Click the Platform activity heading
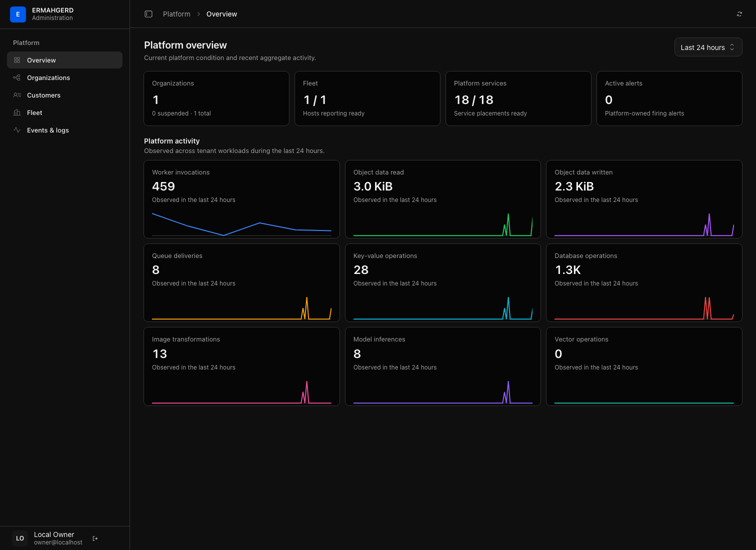The width and height of the screenshot is (756, 550). (172, 141)
